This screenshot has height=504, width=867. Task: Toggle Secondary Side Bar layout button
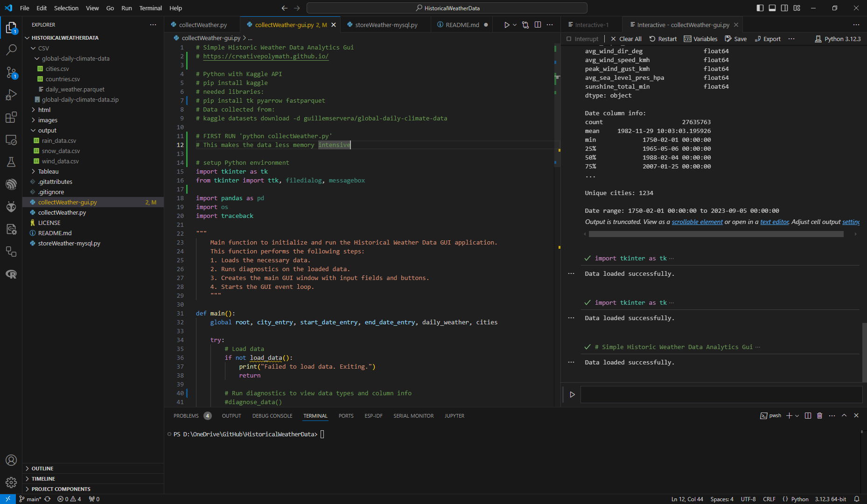pyautogui.click(x=784, y=8)
